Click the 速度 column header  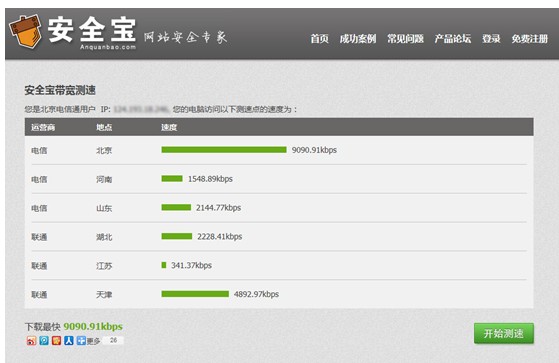click(x=169, y=127)
